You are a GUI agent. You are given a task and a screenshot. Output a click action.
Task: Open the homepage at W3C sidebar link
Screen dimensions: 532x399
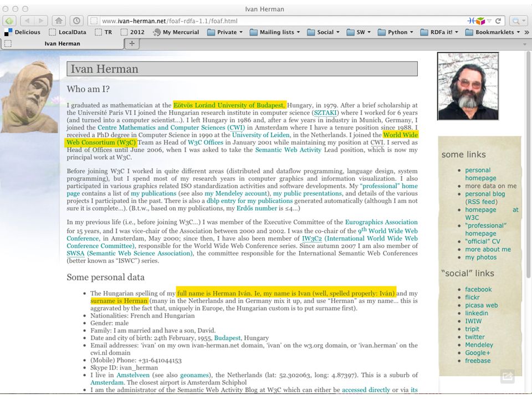tap(492, 214)
